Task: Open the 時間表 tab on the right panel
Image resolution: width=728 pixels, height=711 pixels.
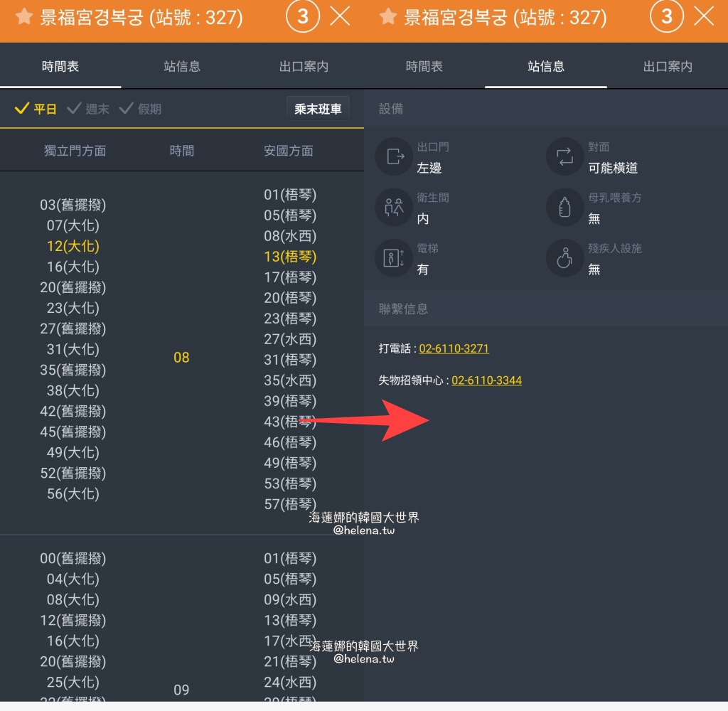Action: coord(424,65)
